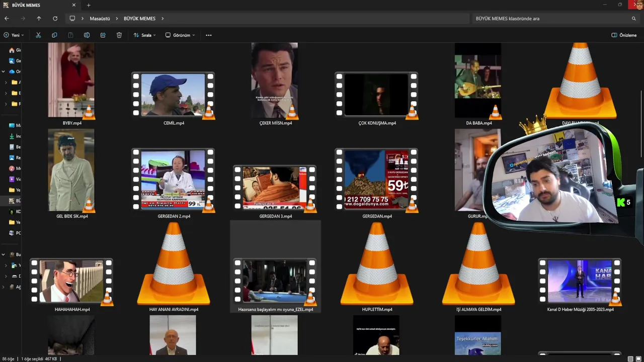Open Documents item in sidebar

click(x=15, y=147)
